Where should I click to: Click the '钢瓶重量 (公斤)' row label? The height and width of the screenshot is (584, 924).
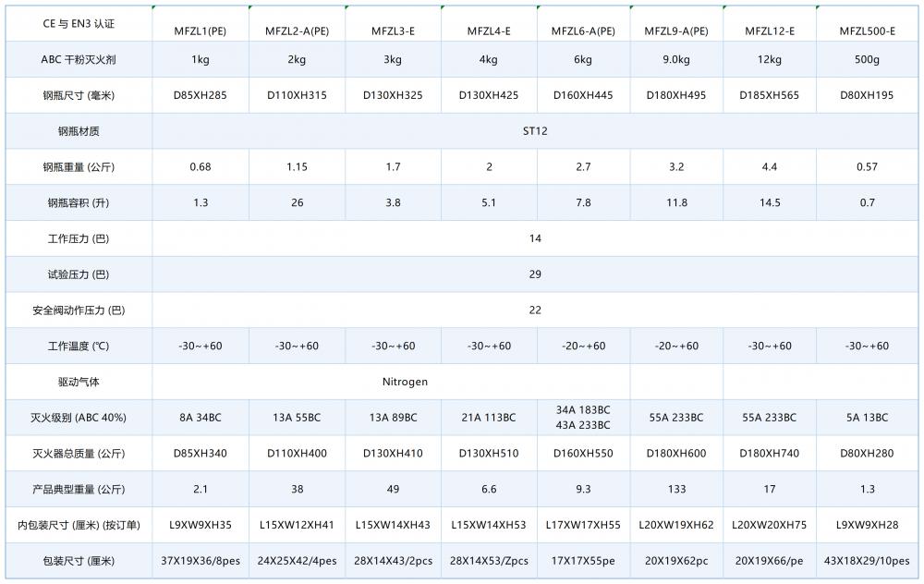coord(79,167)
